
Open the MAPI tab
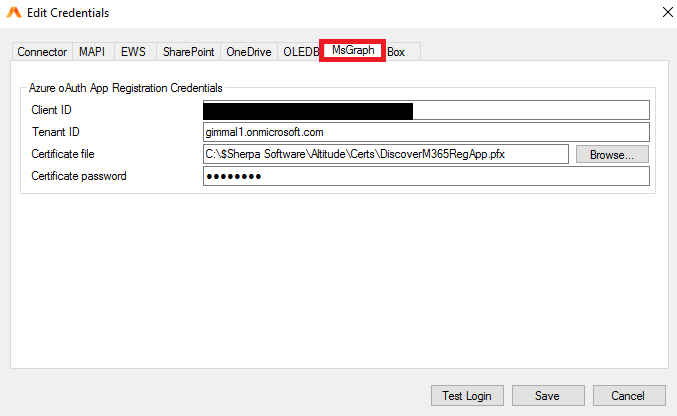92,52
